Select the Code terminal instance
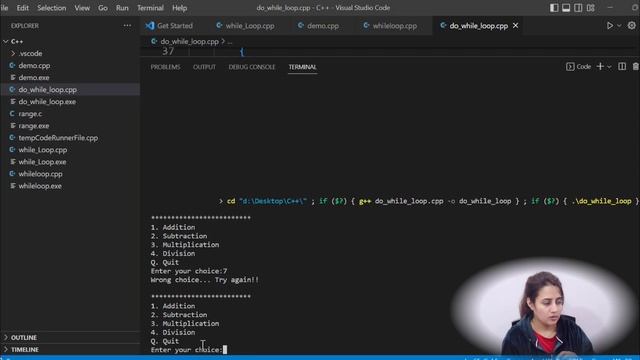The height and width of the screenshot is (360, 640). point(579,67)
